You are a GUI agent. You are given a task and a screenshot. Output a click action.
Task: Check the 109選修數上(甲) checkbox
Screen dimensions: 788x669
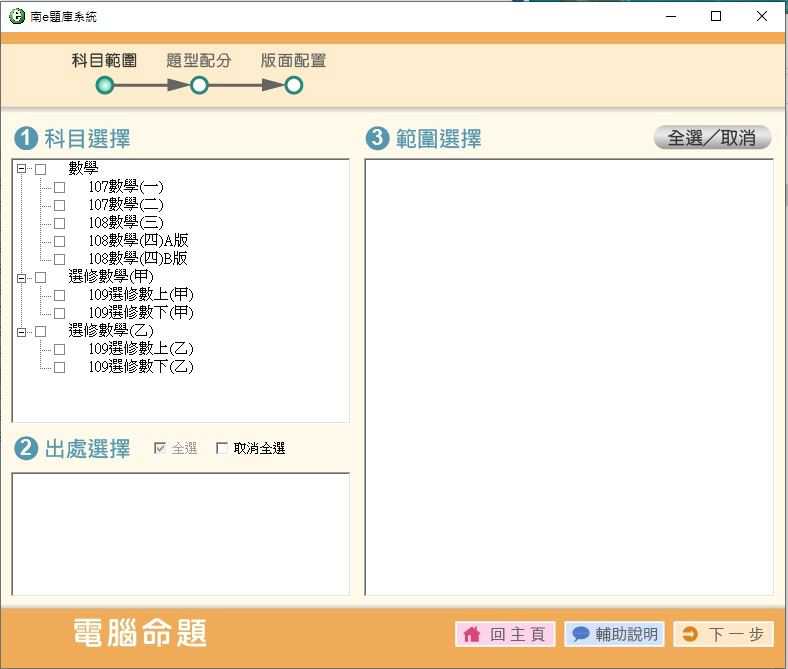(x=59, y=296)
